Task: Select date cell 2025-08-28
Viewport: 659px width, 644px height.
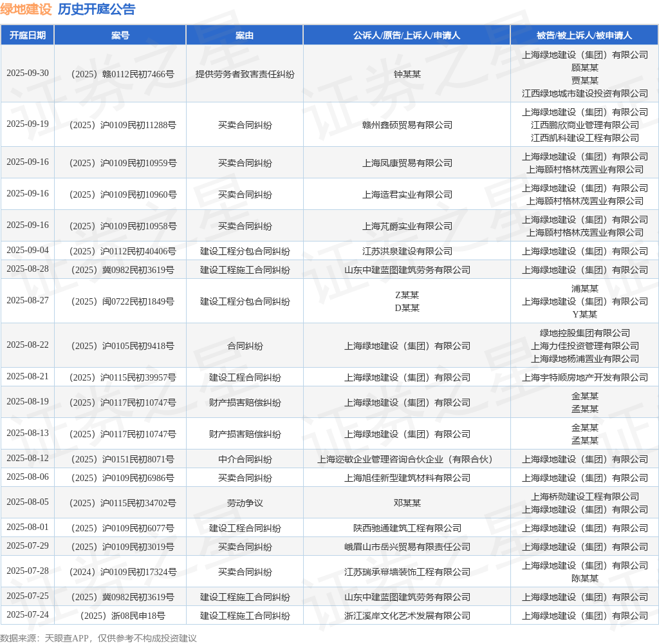Action: [x=28, y=269]
